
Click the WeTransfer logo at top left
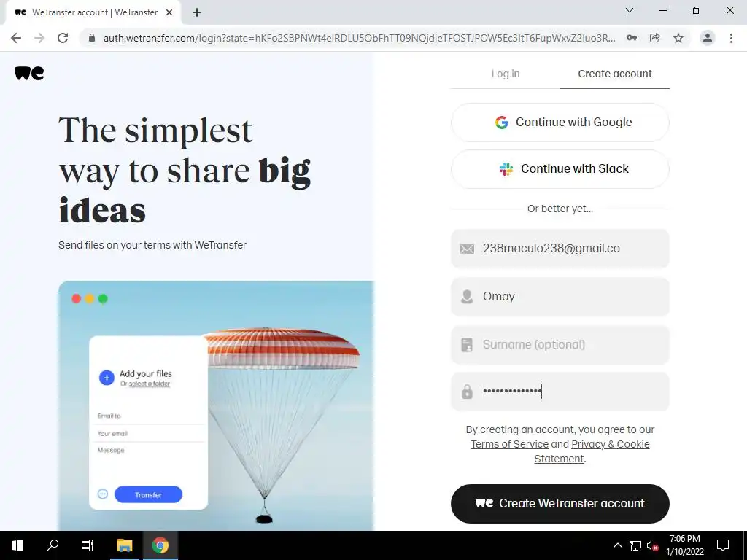(x=29, y=73)
